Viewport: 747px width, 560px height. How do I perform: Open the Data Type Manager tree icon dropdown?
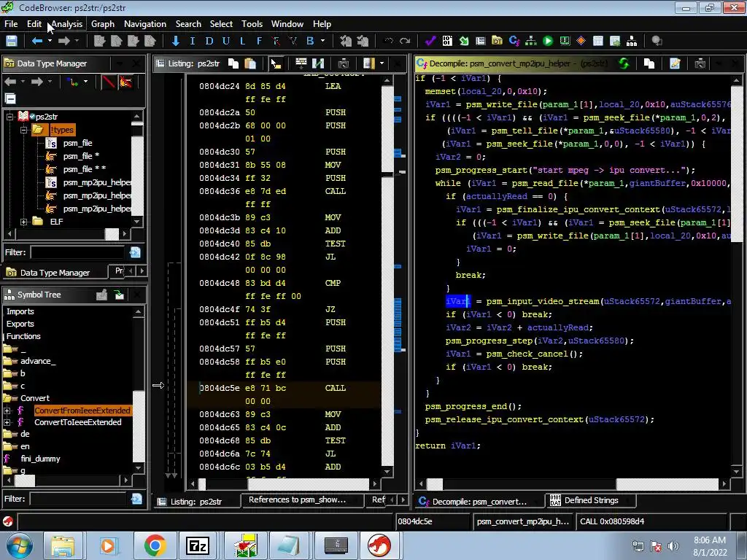[x=86, y=82]
